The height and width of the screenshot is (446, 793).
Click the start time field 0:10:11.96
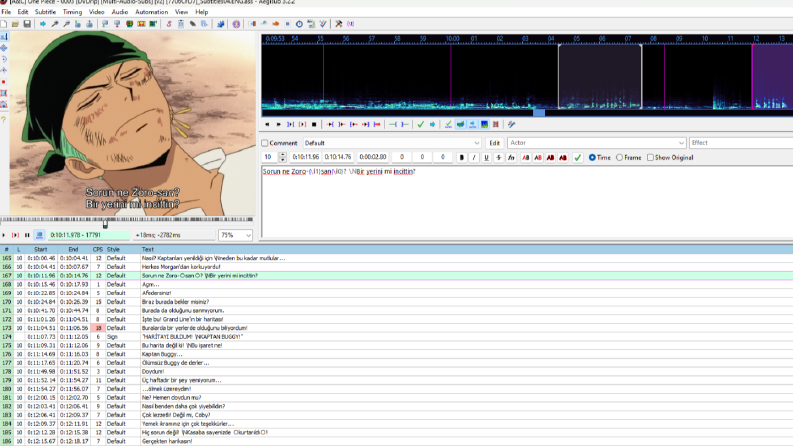pyautogui.click(x=305, y=157)
